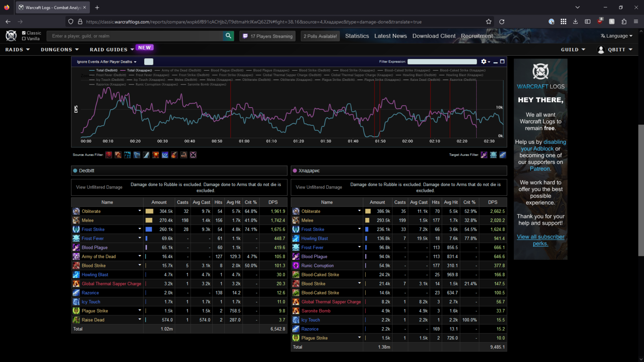Open the Language dropdown
The width and height of the screenshot is (644, 362).
pos(616,36)
